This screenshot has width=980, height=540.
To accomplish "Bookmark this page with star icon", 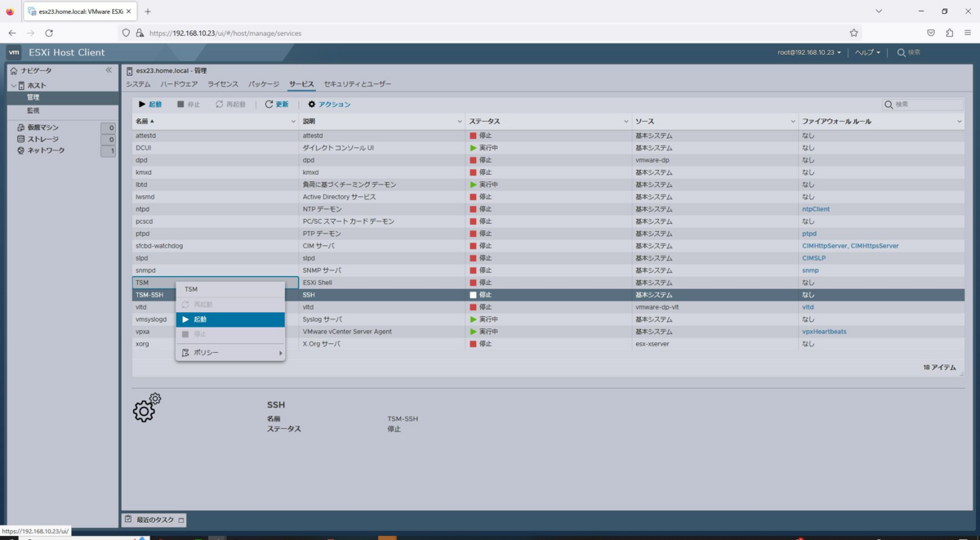I will tap(853, 33).
